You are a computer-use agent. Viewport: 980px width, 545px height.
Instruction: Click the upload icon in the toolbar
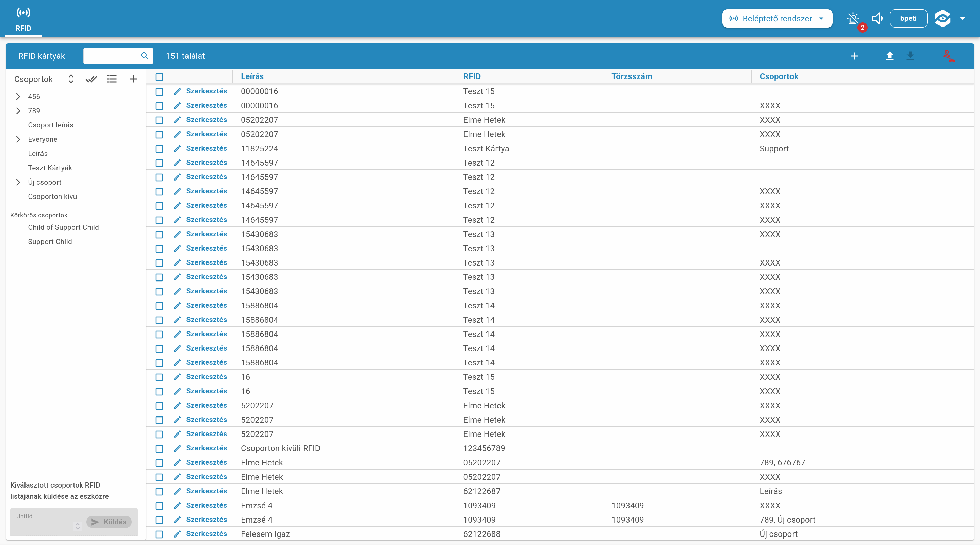(889, 56)
